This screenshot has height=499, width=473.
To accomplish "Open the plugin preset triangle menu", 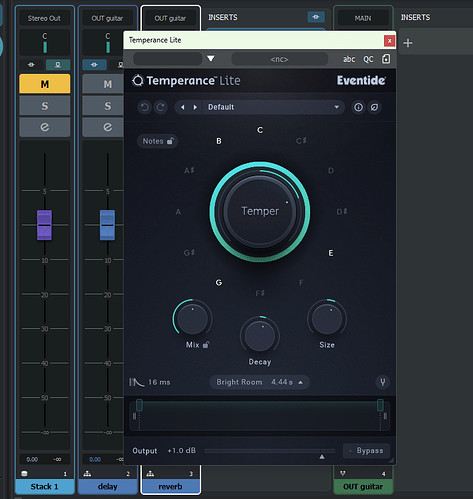I will pyautogui.click(x=211, y=59).
